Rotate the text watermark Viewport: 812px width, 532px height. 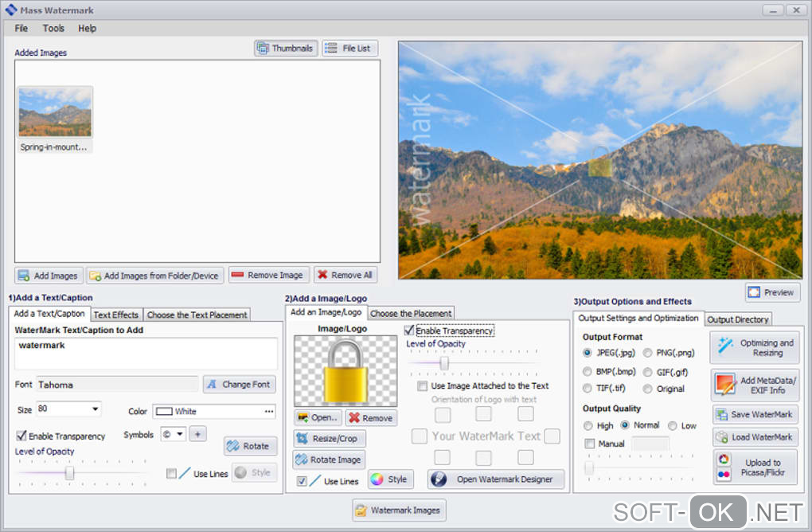251,446
